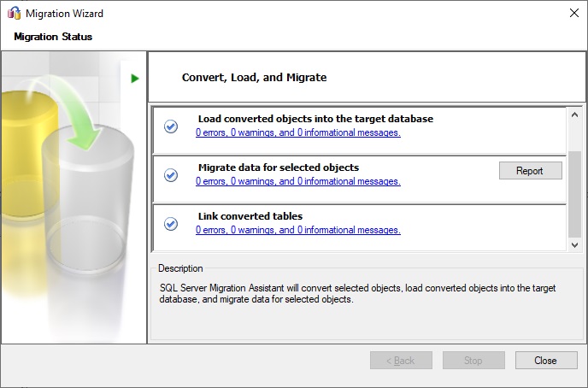Click the status list scrollbar thumb
Image resolution: width=588 pixels, height=388 pixels.
(574, 194)
